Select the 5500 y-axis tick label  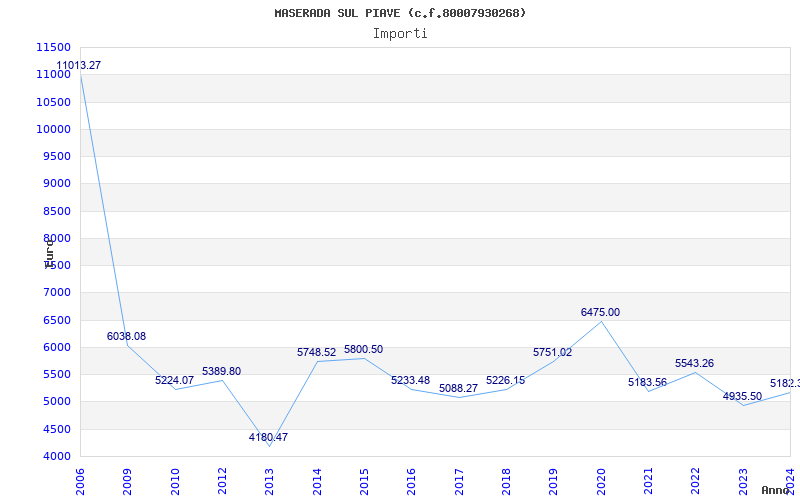[x=56, y=374]
